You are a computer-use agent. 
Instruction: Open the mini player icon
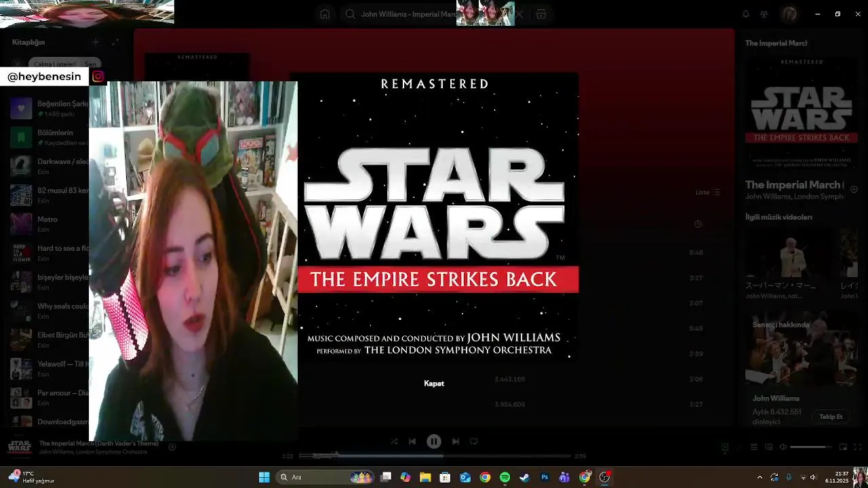click(x=843, y=447)
